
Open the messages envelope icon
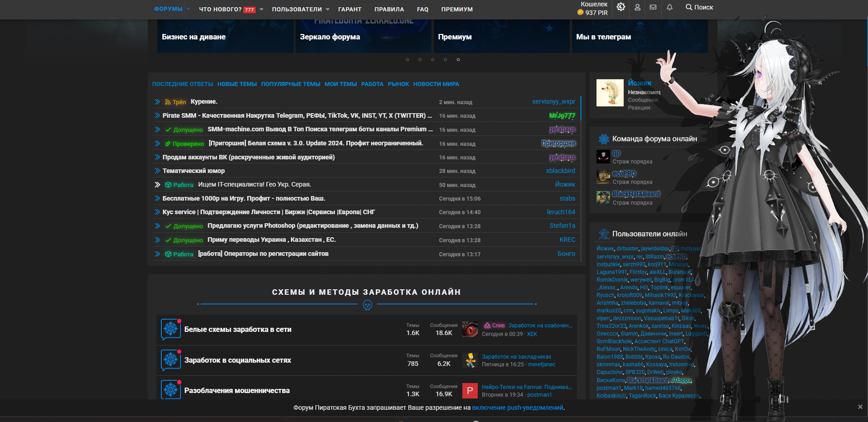(x=653, y=7)
